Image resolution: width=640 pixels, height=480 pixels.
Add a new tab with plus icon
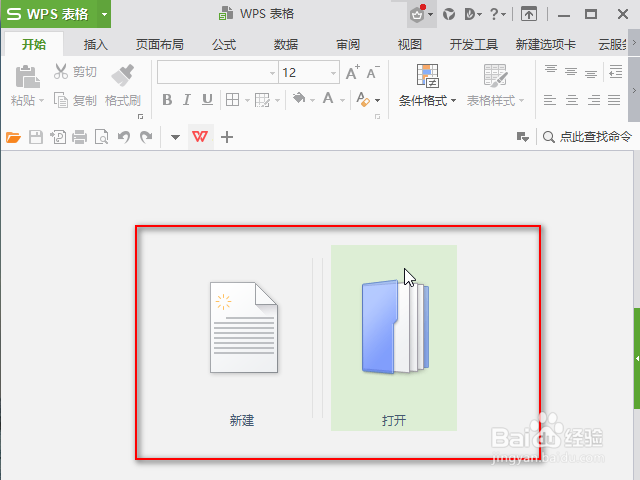pyautogui.click(x=227, y=137)
